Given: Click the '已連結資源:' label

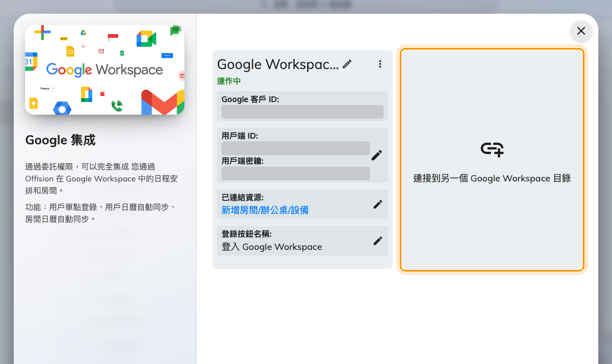Looking at the screenshot, I should pyautogui.click(x=243, y=197).
